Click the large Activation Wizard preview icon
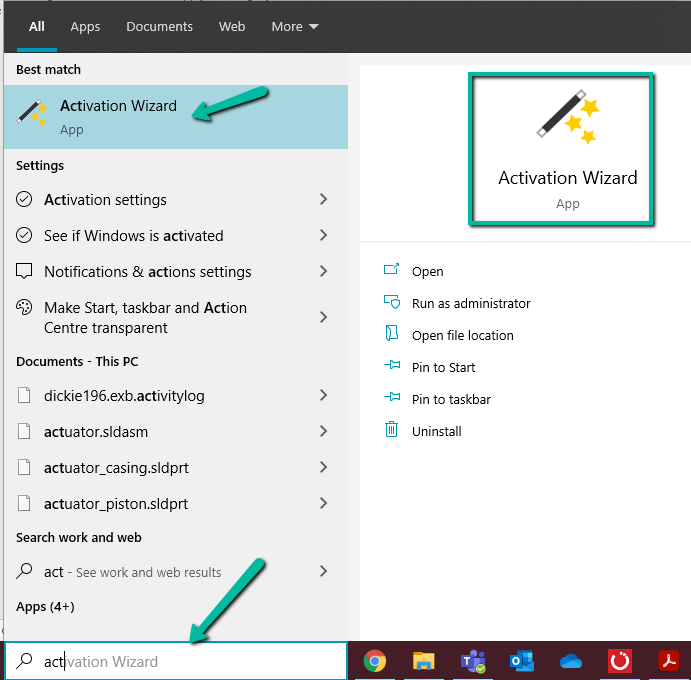The width and height of the screenshot is (691, 680). (x=568, y=117)
